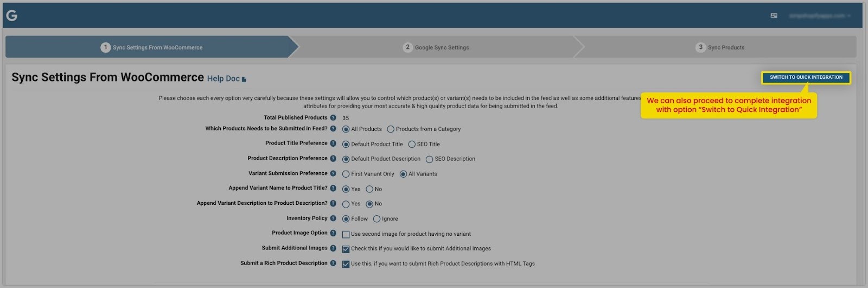Uncheck Submit Additional Images checkbox
The image size is (868, 288).
click(x=346, y=249)
